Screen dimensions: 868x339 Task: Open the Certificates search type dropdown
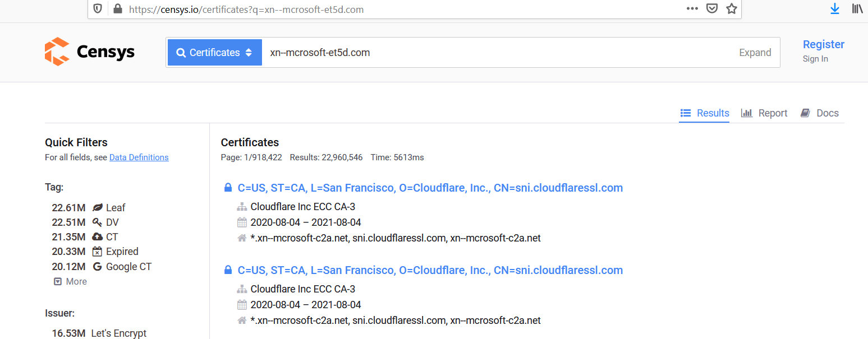(x=214, y=52)
